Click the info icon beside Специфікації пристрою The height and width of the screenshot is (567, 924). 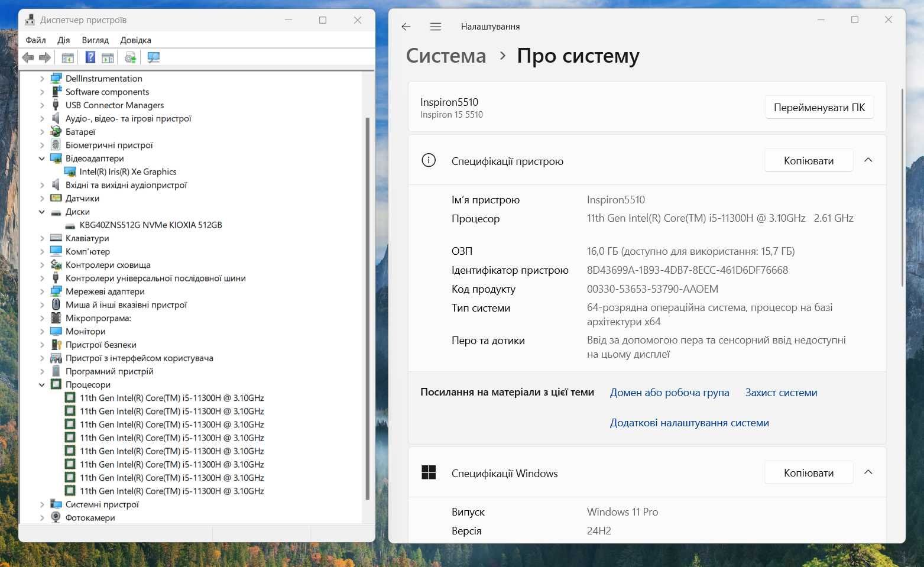click(429, 160)
